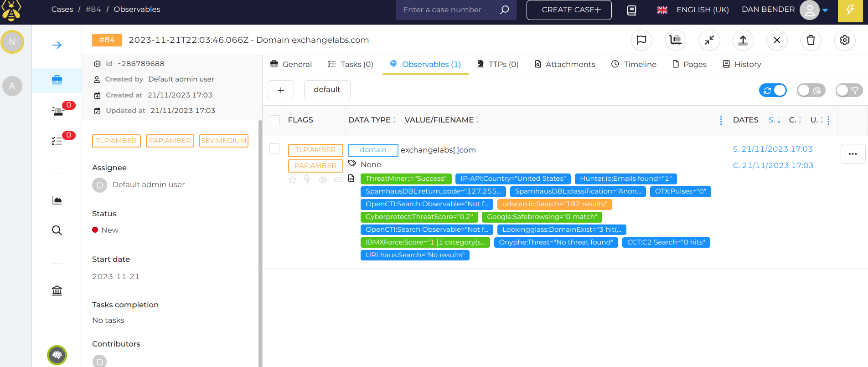Open case settings gear icon
The width and height of the screenshot is (868, 367).
point(844,40)
